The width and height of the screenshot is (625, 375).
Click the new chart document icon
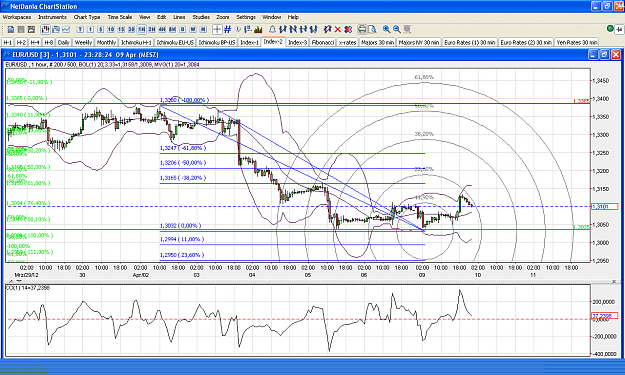pos(11,29)
